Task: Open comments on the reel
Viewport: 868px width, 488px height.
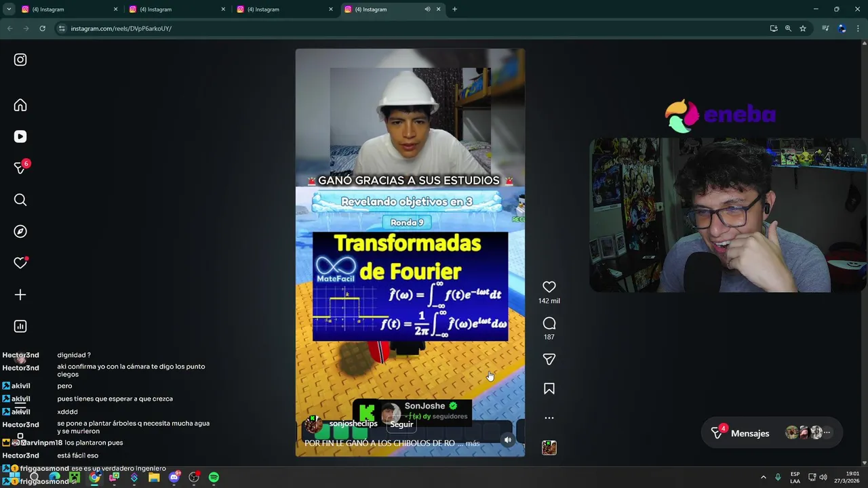Action: tap(549, 323)
